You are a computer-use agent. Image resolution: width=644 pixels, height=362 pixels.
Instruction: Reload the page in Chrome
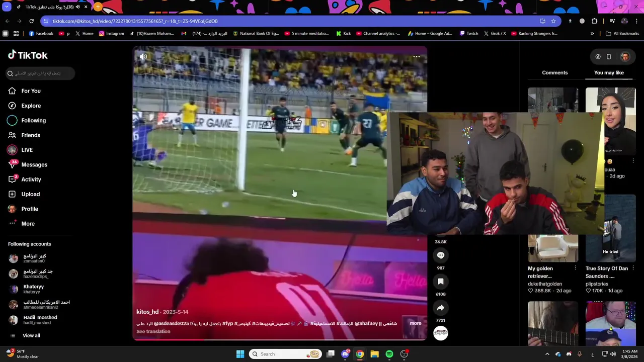(31, 21)
